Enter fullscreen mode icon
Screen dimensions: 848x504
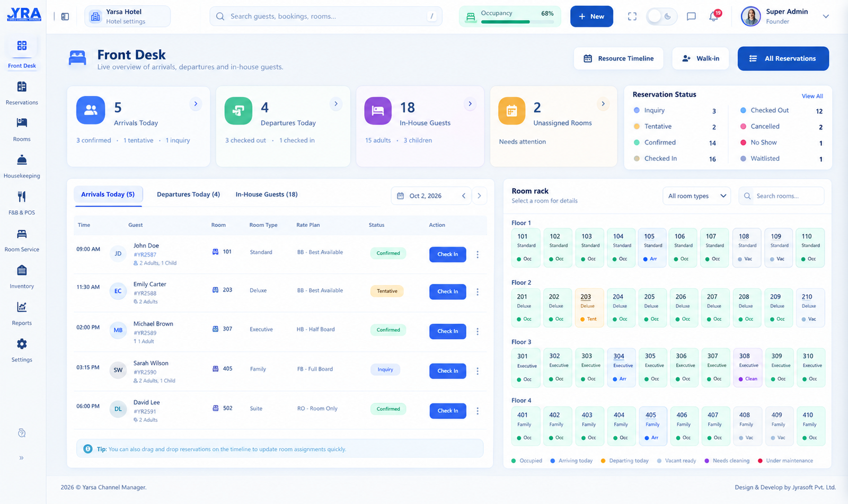point(632,16)
